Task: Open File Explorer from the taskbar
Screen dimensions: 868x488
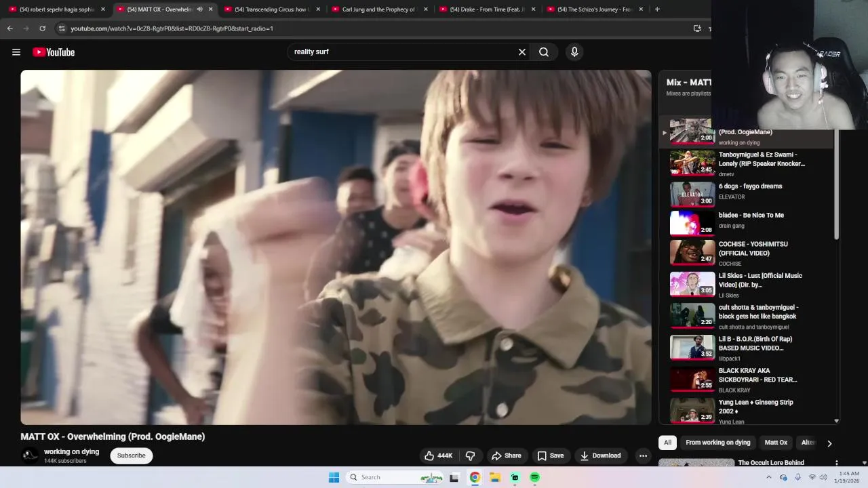Action: point(495,477)
